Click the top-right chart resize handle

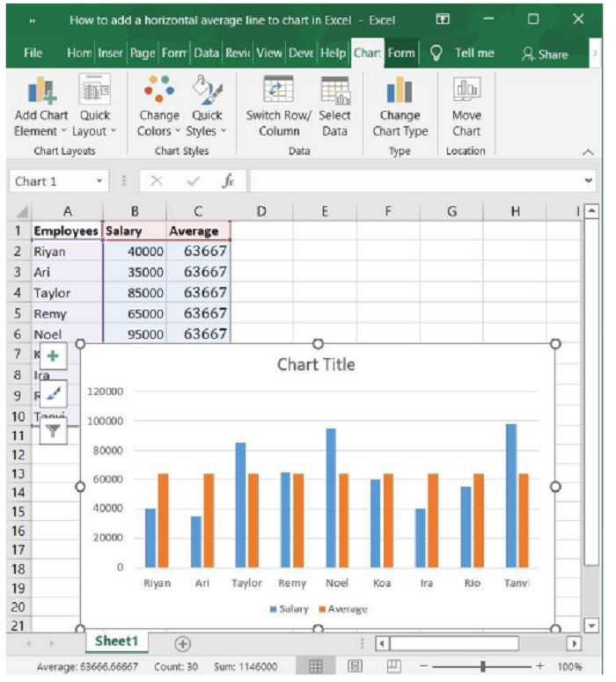555,344
